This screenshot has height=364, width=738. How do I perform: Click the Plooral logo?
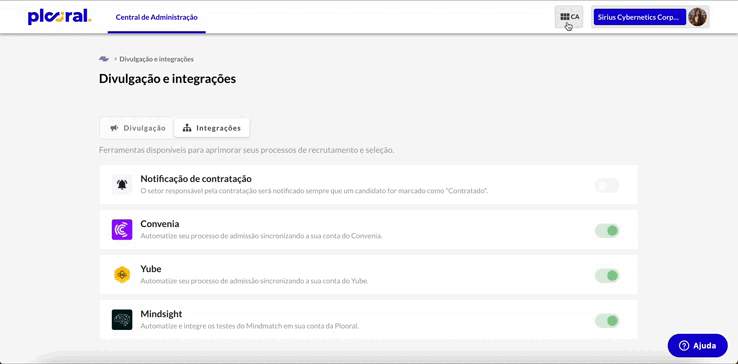(59, 17)
